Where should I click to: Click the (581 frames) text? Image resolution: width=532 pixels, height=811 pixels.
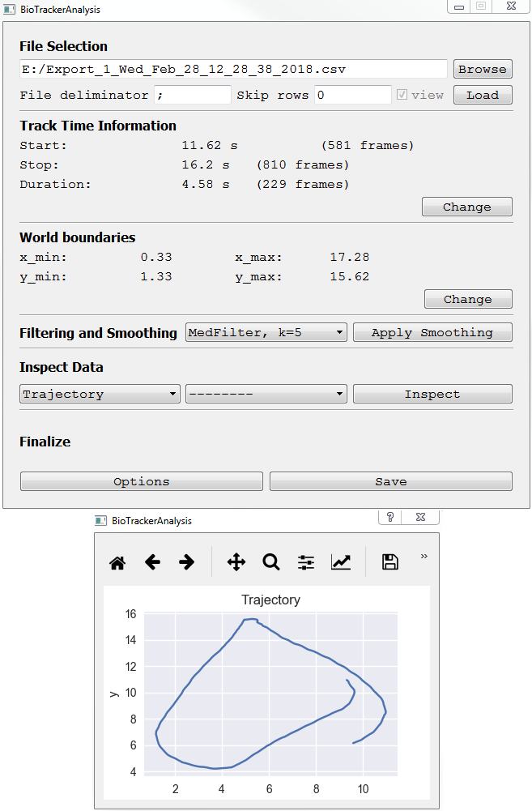pyautogui.click(x=368, y=145)
